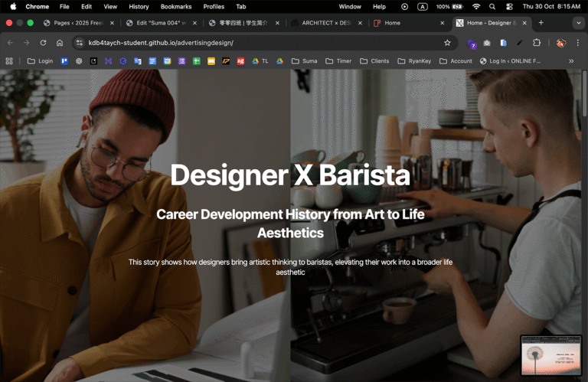Bookmark this page with the star icon
Screen dimensions: 588x382
coord(446,43)
